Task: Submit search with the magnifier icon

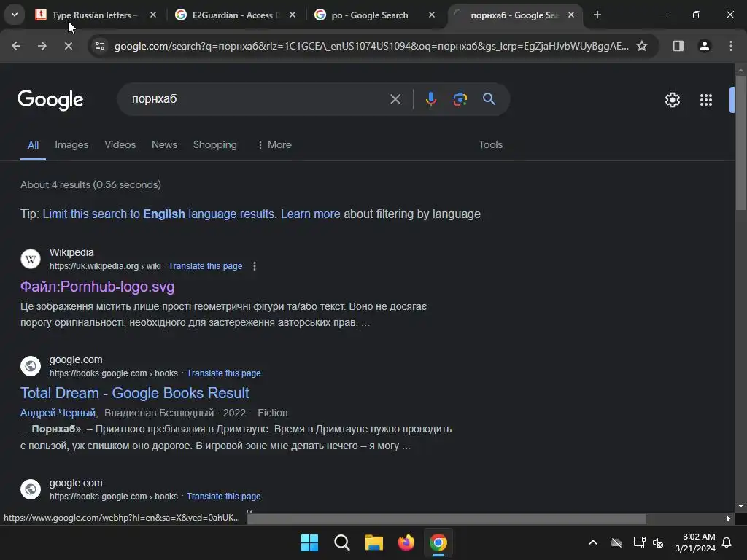Action: point(489,99)
